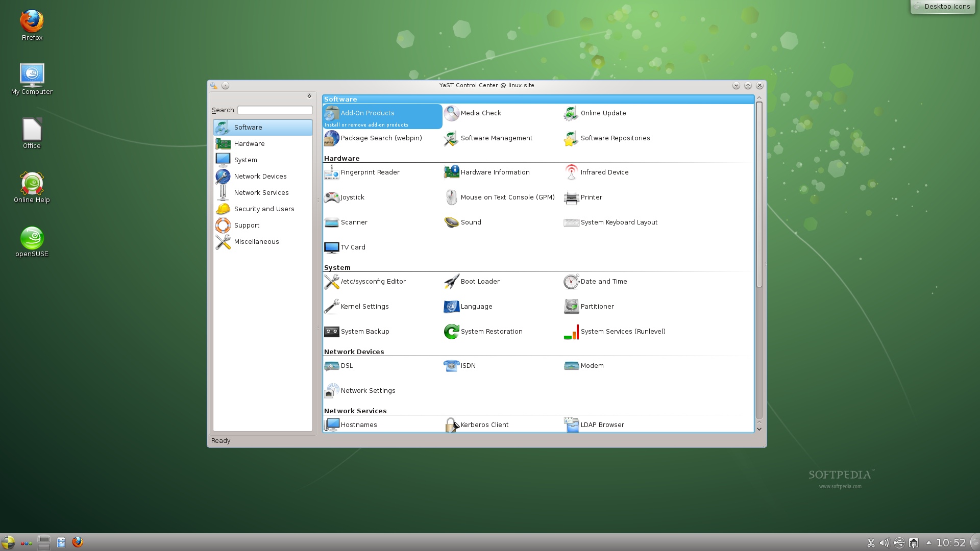This screenshot has height=551, width=980.
Task: Open Software Repositories module
Action: 607,138
